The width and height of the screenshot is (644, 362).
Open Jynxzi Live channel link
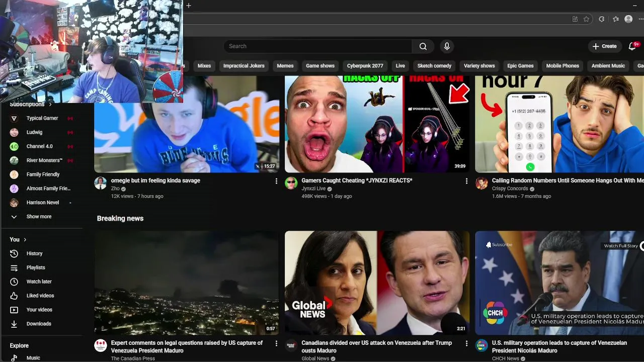(x=313, y=189)
